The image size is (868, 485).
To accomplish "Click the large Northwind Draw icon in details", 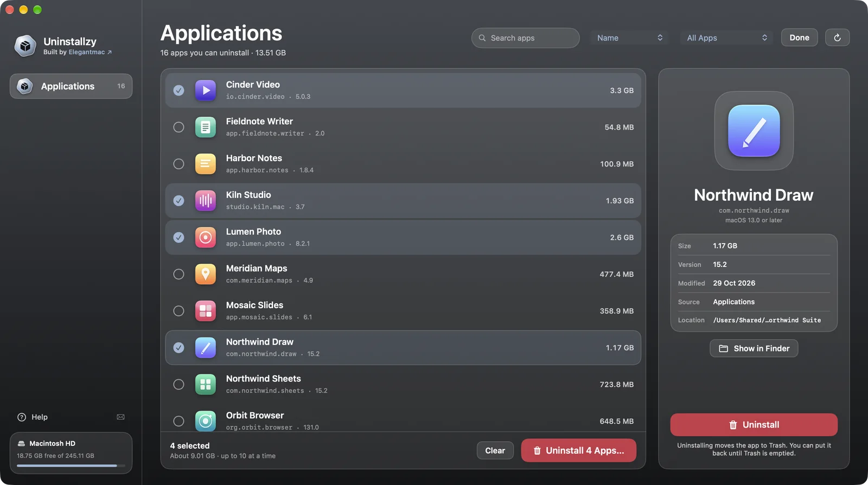I will tap(754, 131).
